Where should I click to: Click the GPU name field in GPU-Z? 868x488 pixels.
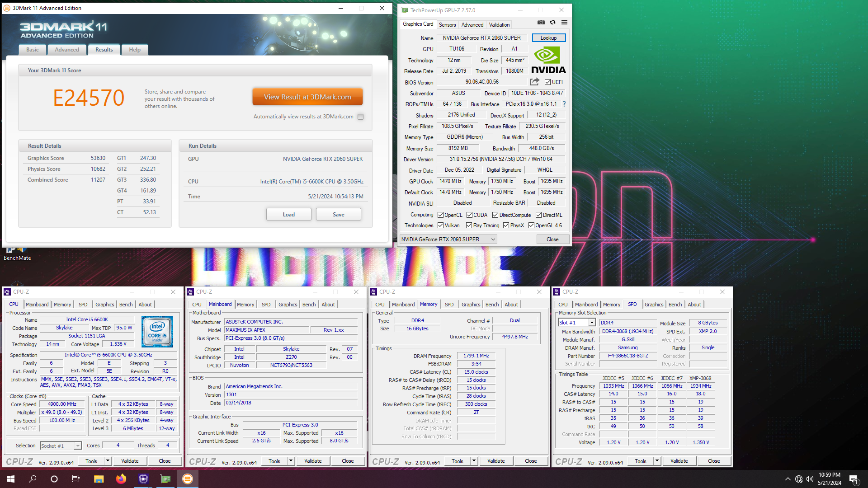coord(481,38)
